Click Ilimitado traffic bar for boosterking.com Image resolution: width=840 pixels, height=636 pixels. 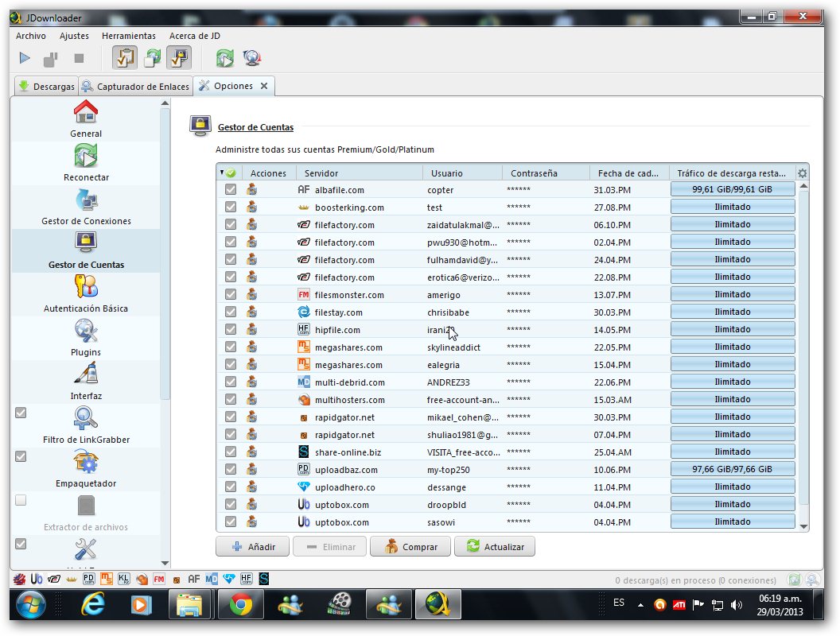[x=733, y=207]
